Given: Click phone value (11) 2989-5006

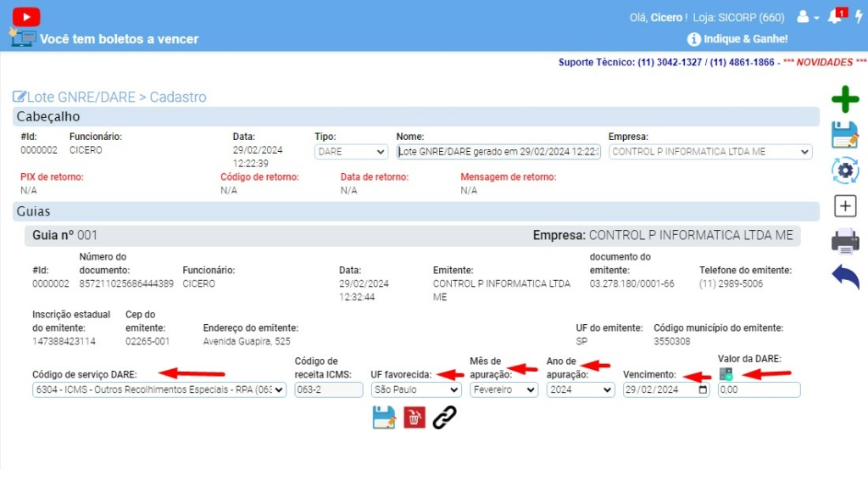Looking at the screenshot, I should coord(731,283).
